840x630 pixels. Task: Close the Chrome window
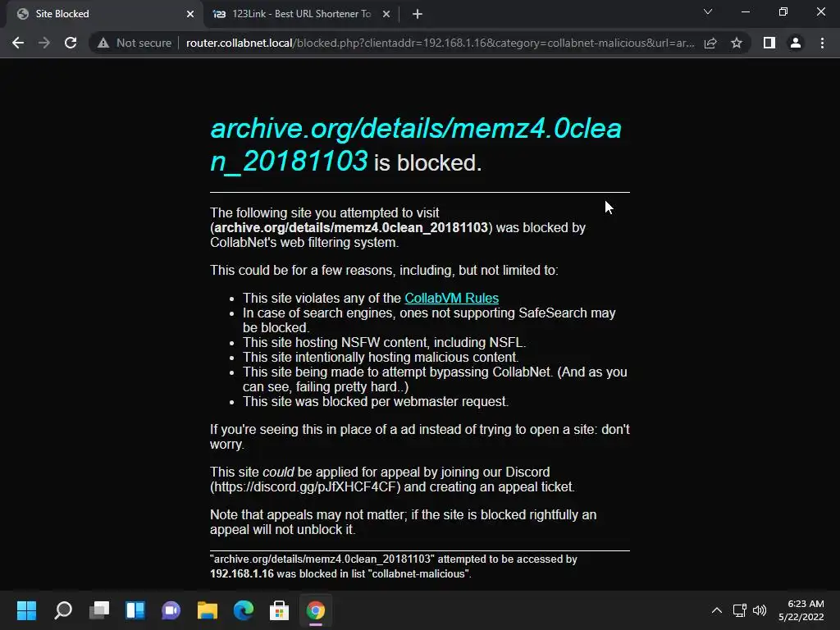(820, 11)
